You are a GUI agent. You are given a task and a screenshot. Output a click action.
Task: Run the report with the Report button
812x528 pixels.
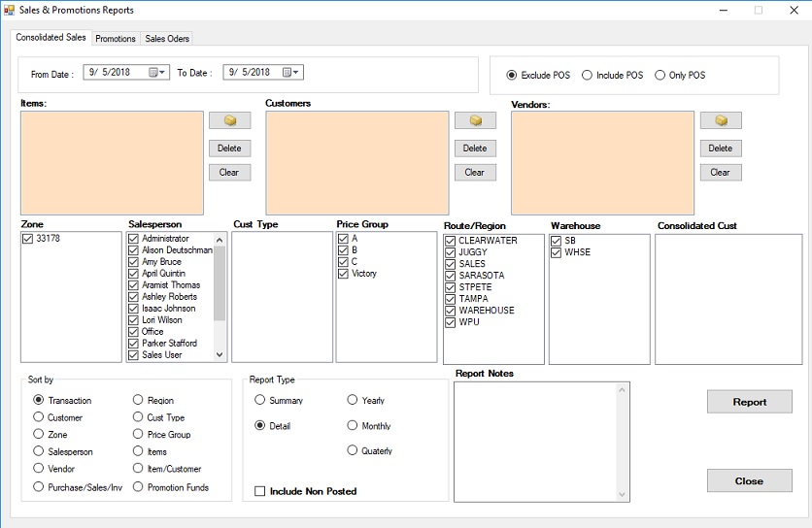pyautogui.click(x=749, y=402)
